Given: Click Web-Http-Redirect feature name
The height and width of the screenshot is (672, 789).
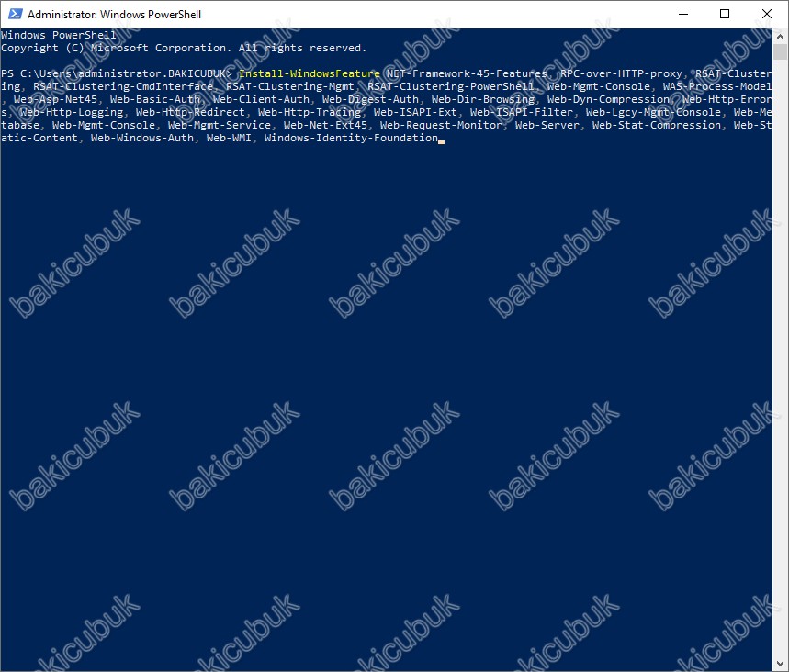Looking at the screenshot, I should [x=190, y=112].
